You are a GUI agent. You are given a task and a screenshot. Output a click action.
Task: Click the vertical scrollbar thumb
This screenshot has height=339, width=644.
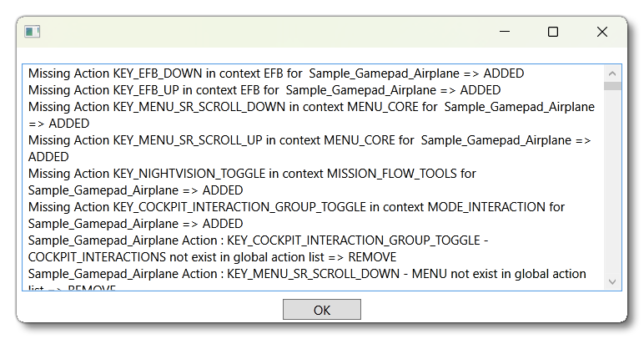coord(613,86)
